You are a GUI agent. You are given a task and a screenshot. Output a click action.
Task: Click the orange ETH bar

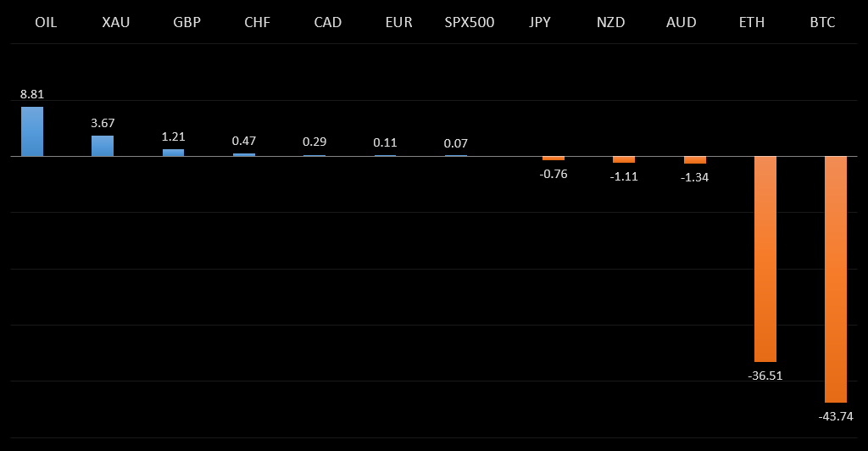pos(765,259)
